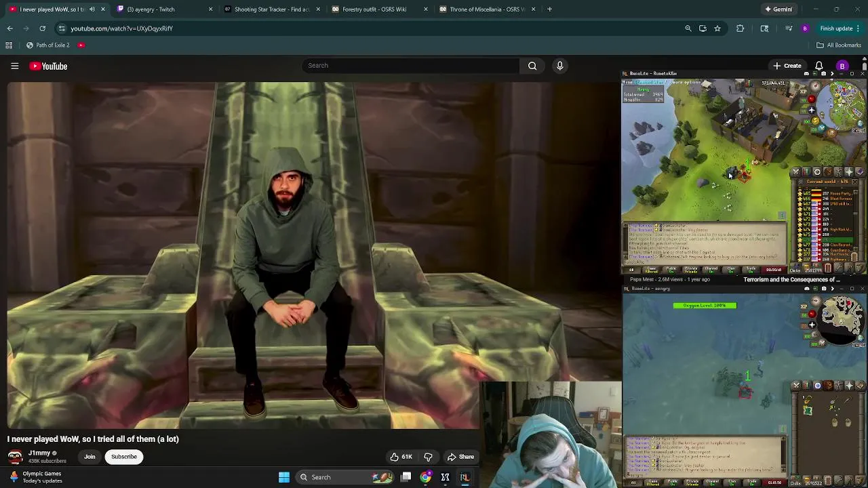Select Public chat filter in aengry window
This screenshot has height=488, width=868.
tap(672, 483)
